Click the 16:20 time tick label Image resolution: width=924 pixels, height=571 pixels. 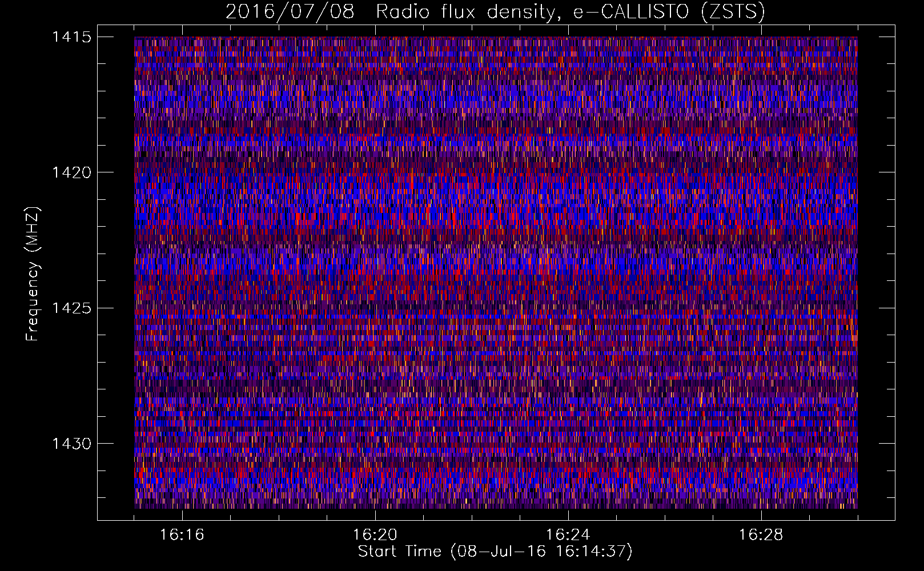(375, 535)
